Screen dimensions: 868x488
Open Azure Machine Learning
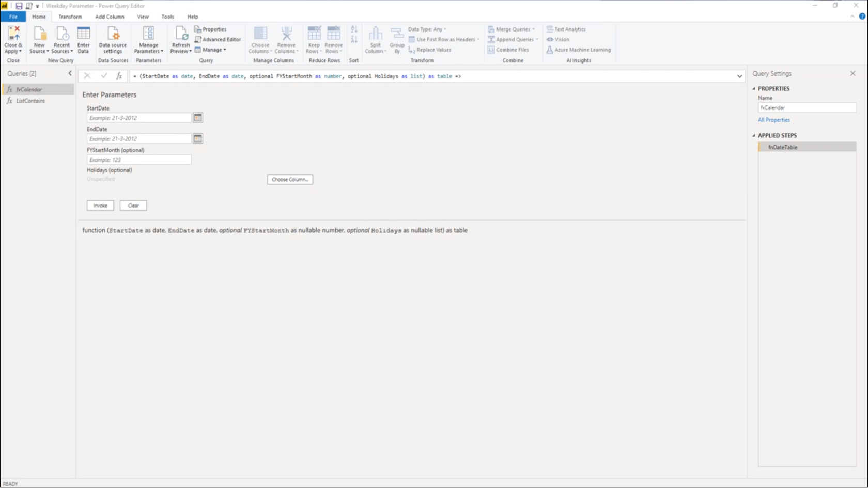(x=578, y=50)
